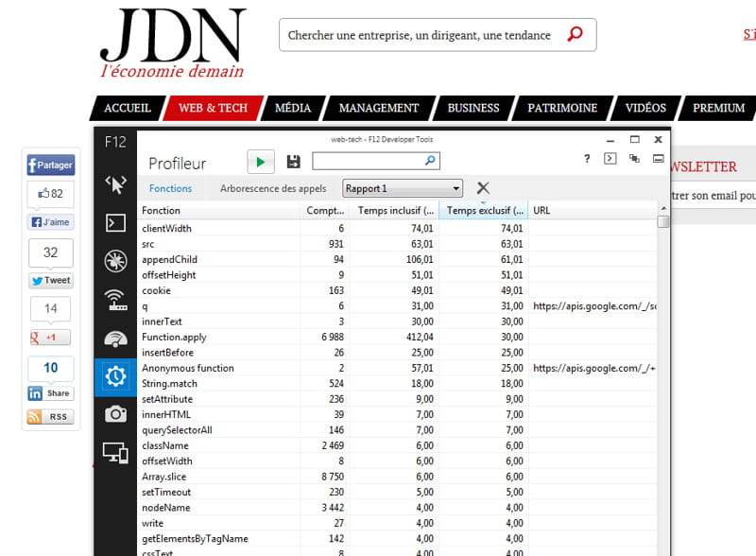This screenshot has height=556, width=756.
Task: Select the Function.apply row
Action: (397, 337)
